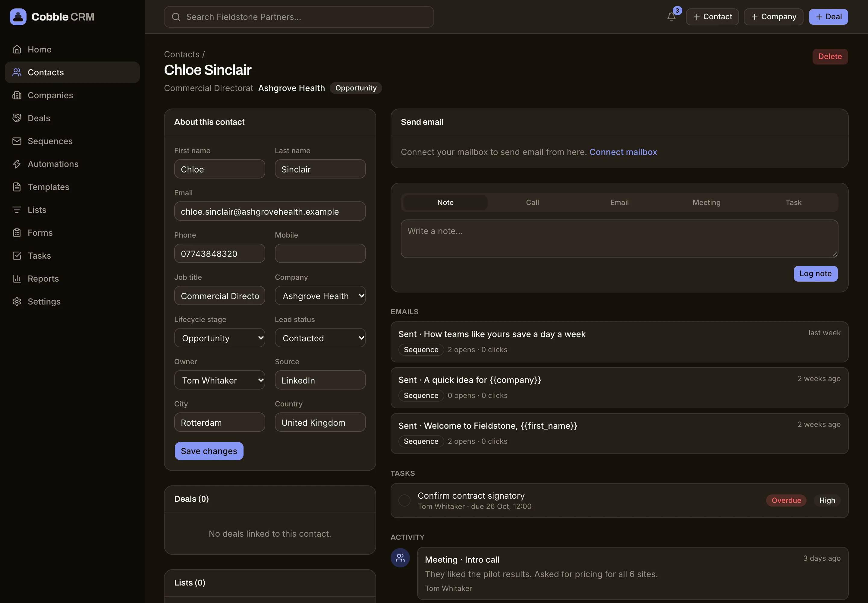Click the Cobble CRM logo icon
The width and height of the screenshot is (868, 603).
(18, 17)
